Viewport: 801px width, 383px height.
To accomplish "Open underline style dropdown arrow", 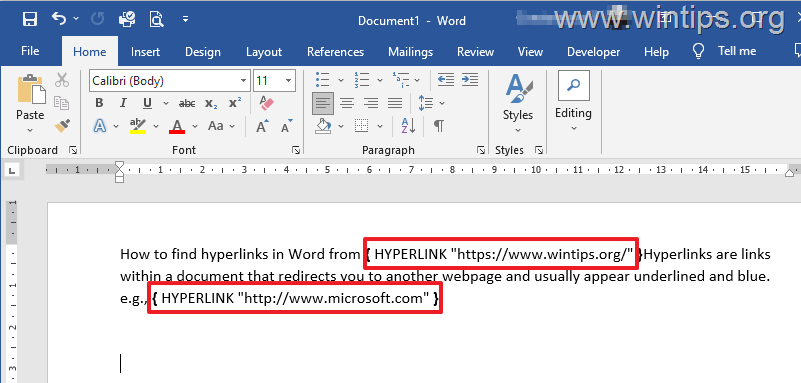I will [x=166, y=103].
